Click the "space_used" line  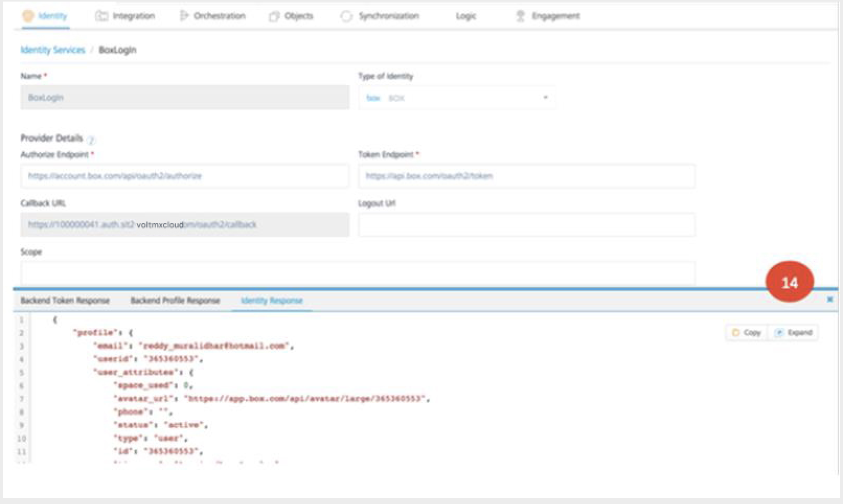coord(153,385)
